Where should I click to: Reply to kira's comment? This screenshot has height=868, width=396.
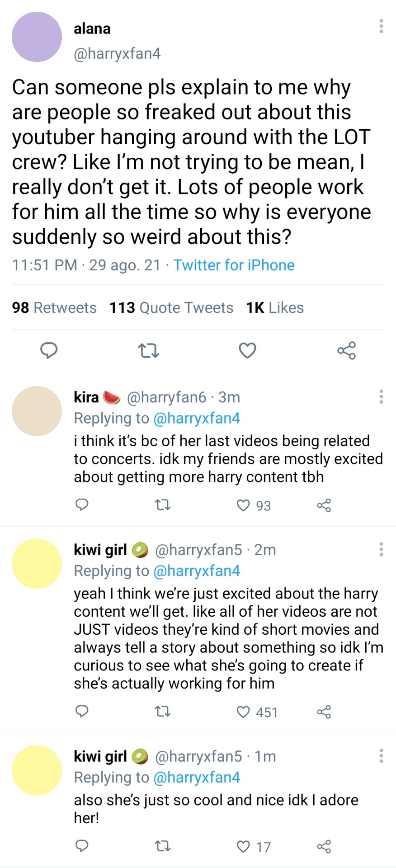click(x=81, y=505)
